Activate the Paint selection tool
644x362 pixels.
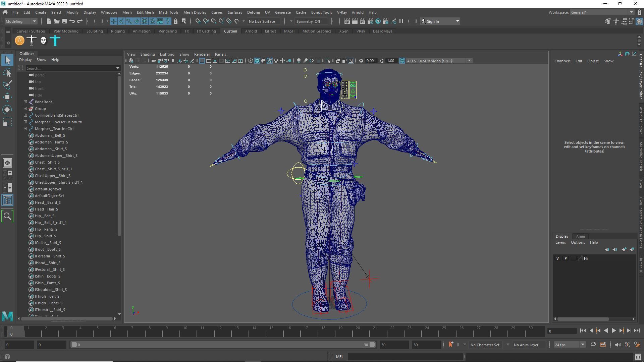pyautogui.click(x=8, y=84)
